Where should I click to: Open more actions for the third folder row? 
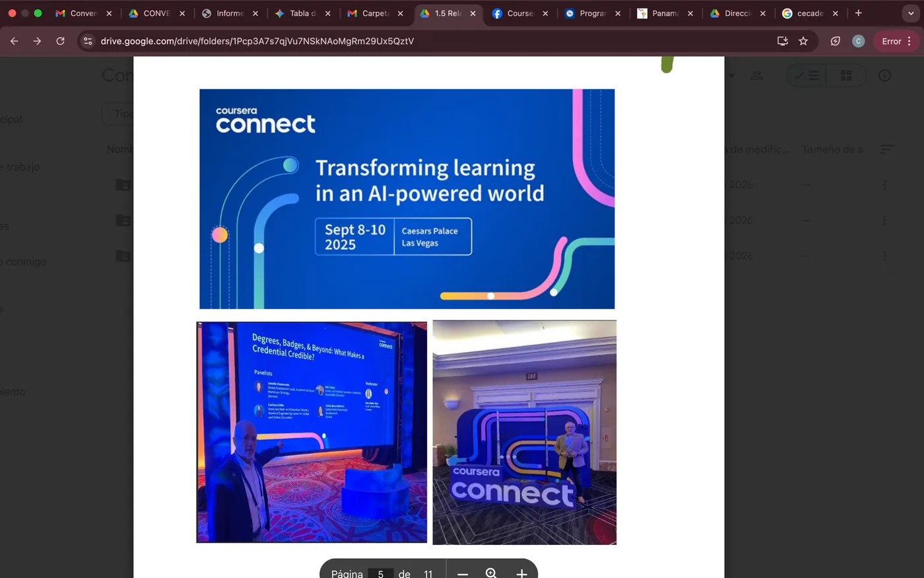(x=884, y=256)
